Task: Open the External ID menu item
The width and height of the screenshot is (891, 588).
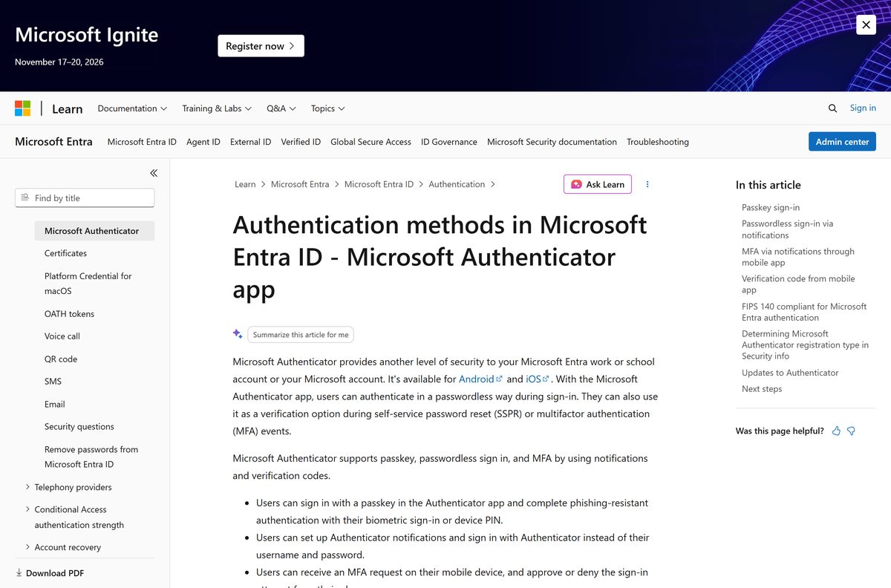Action: [x=250, y=142]
